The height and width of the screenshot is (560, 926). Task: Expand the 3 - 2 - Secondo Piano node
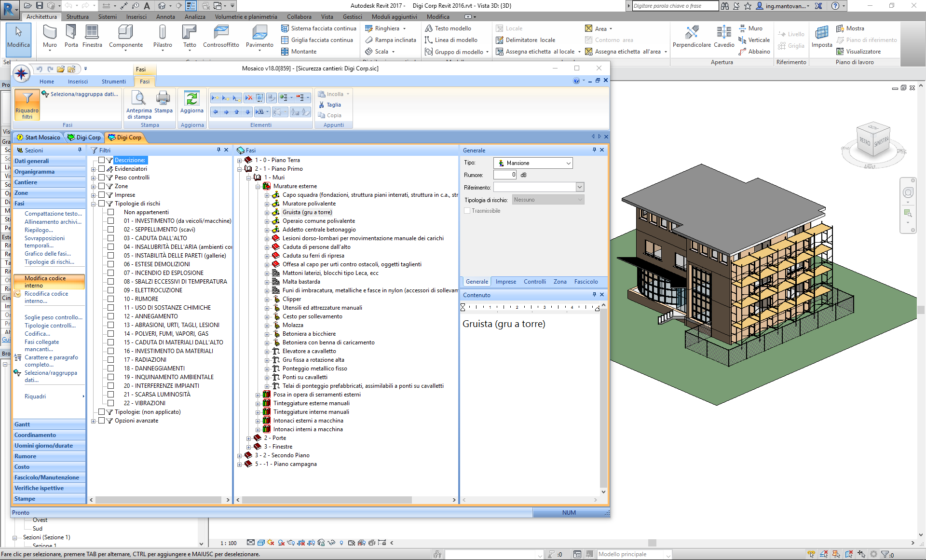tap(240, 455)
